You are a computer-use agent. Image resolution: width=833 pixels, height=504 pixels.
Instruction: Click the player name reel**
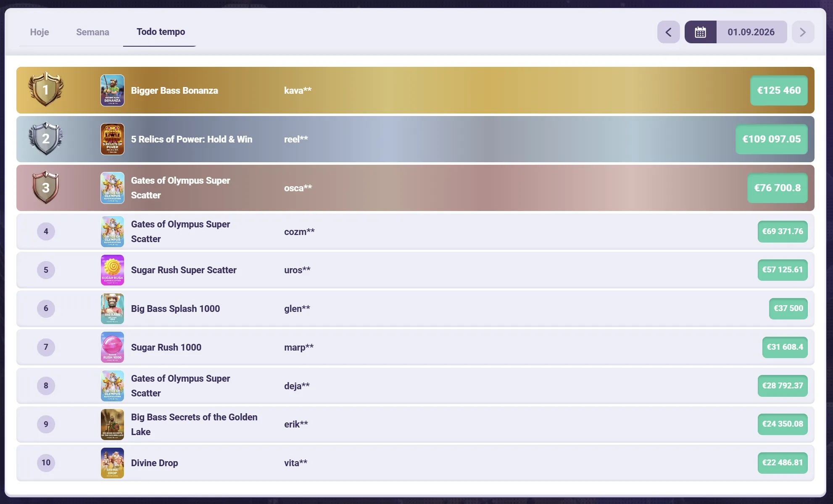[296, 139]
